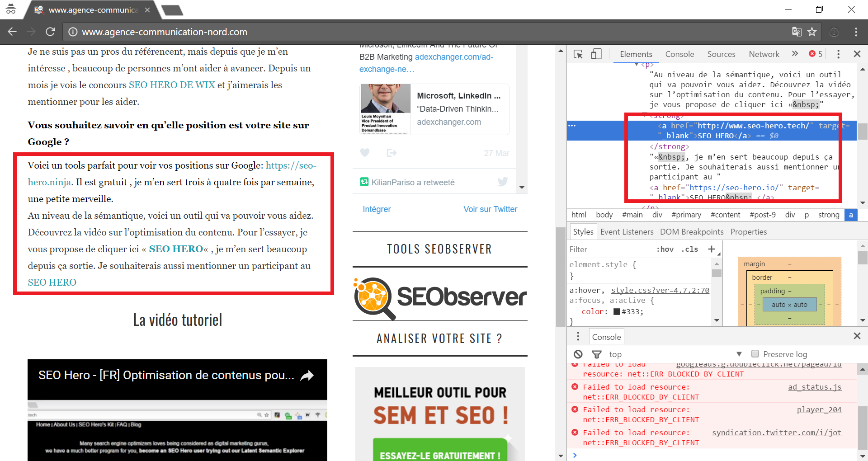Reload the current page
The width and height of the screenshot is (868, 461).
(50, 32)
